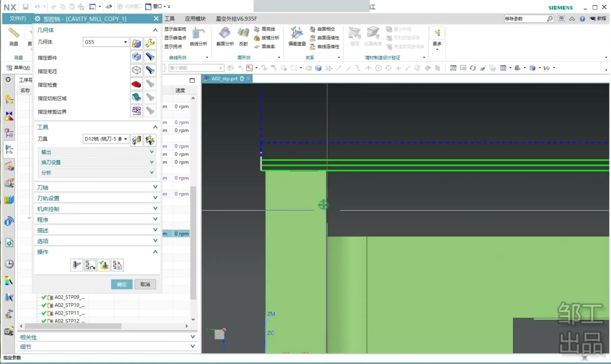Click the specify part select icon
611x364 pixels.
[137, 57]
